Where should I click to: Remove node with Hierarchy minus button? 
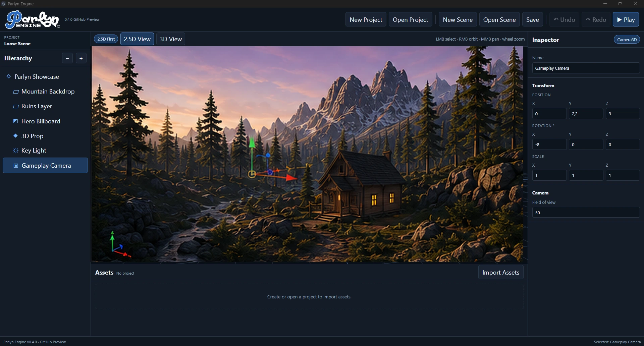click(x=67, y=58)
